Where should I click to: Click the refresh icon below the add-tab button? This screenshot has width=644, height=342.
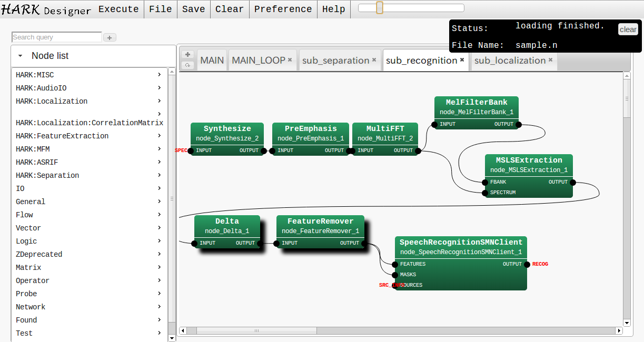[188, 65]
